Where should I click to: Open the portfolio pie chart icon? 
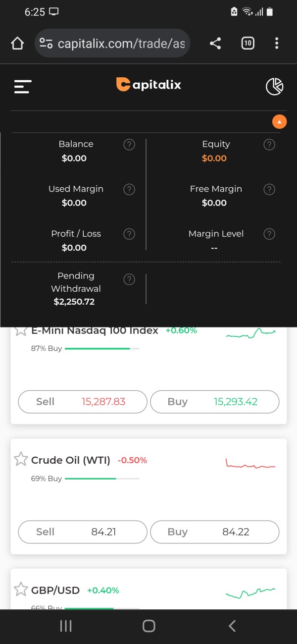[274, 87]
